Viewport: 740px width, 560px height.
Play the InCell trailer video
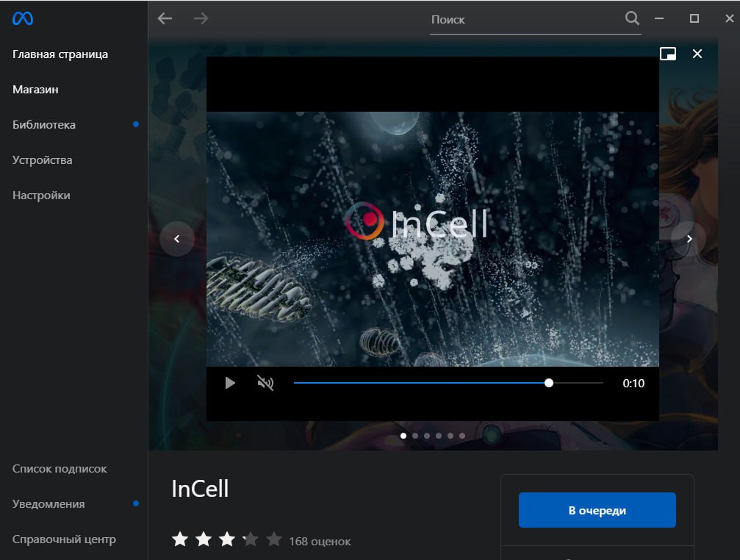(x=230, y=383)
